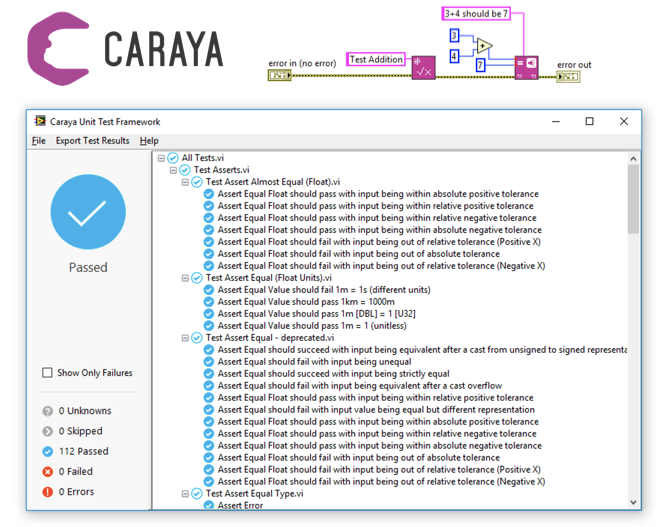Click the Add function triangle in diagram
666x527 pixels.
pyautogui.click(x=484, y=46)
